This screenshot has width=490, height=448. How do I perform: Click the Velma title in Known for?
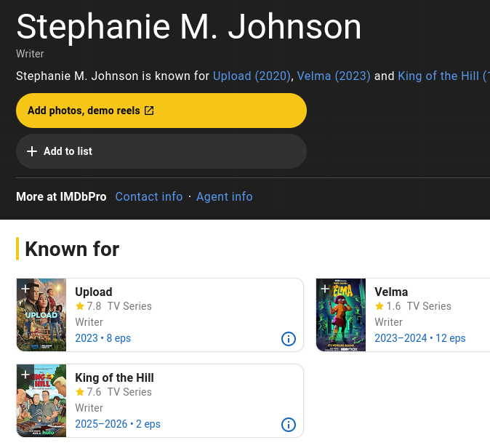[391, 292]
